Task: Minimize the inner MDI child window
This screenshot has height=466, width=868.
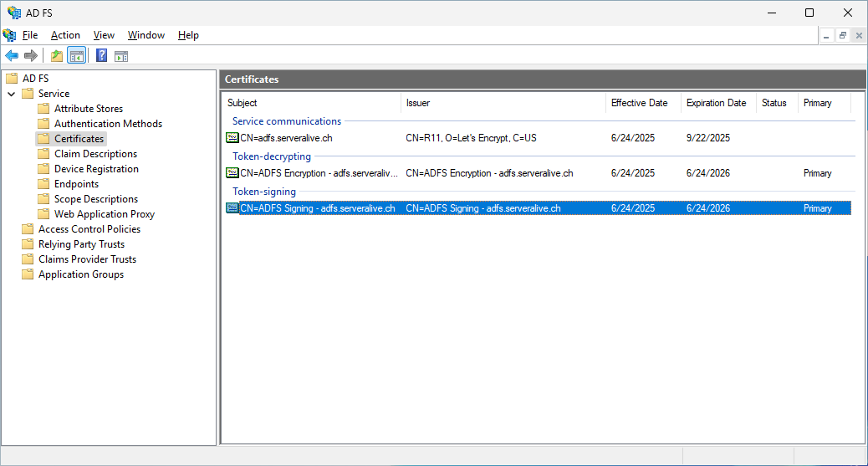Action: (x=826, y=35)
